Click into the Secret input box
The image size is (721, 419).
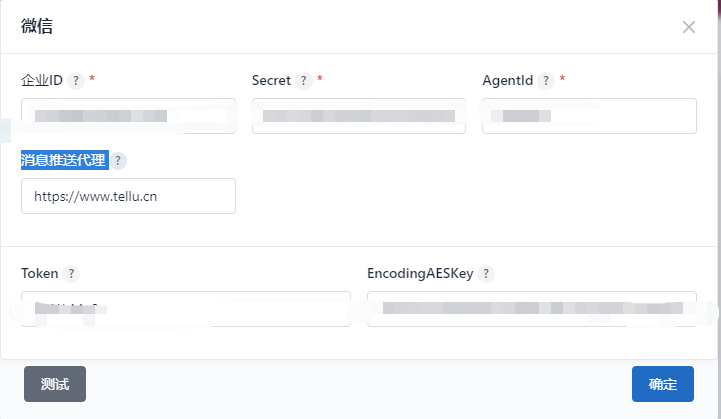tap(359, 116)
